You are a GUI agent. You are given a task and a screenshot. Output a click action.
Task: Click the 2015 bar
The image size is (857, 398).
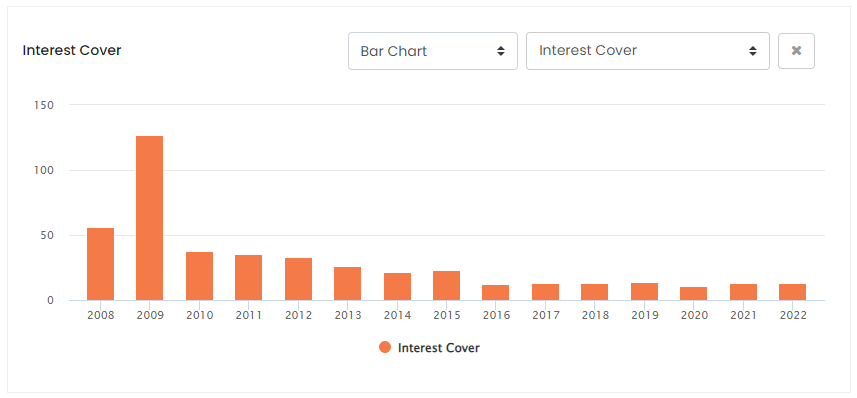click(447, 285)
